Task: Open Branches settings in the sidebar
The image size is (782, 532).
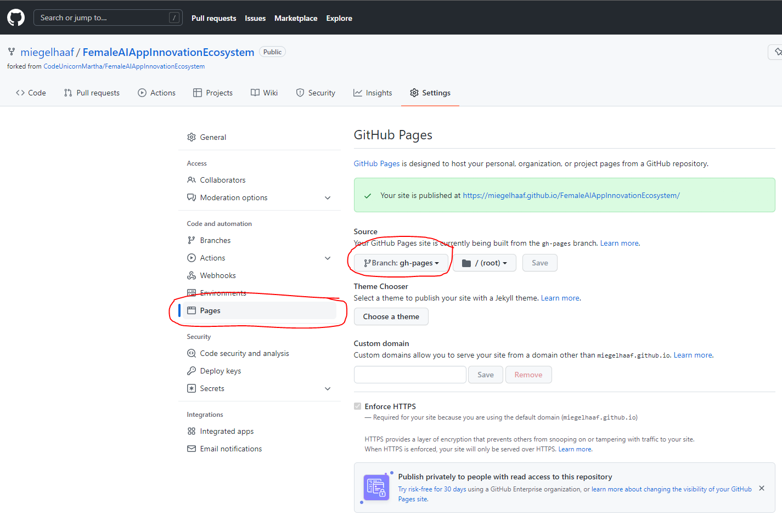Action: tap(215, 240)
